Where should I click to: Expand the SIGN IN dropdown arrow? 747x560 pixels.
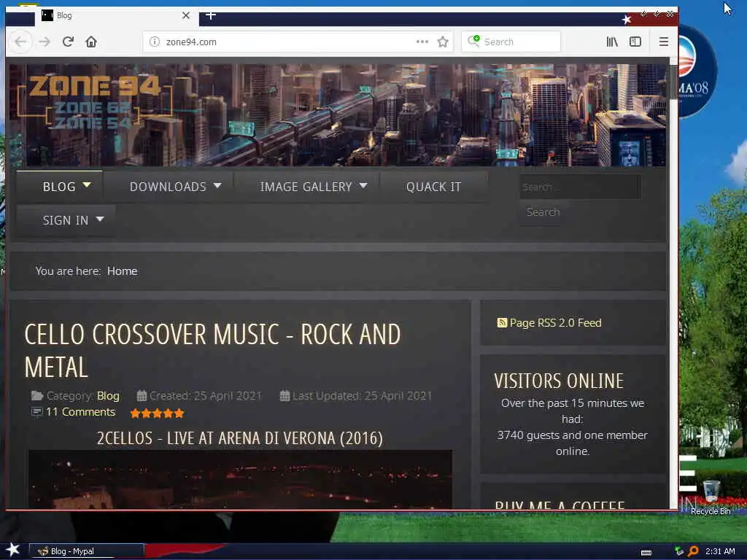click(99, 219)
